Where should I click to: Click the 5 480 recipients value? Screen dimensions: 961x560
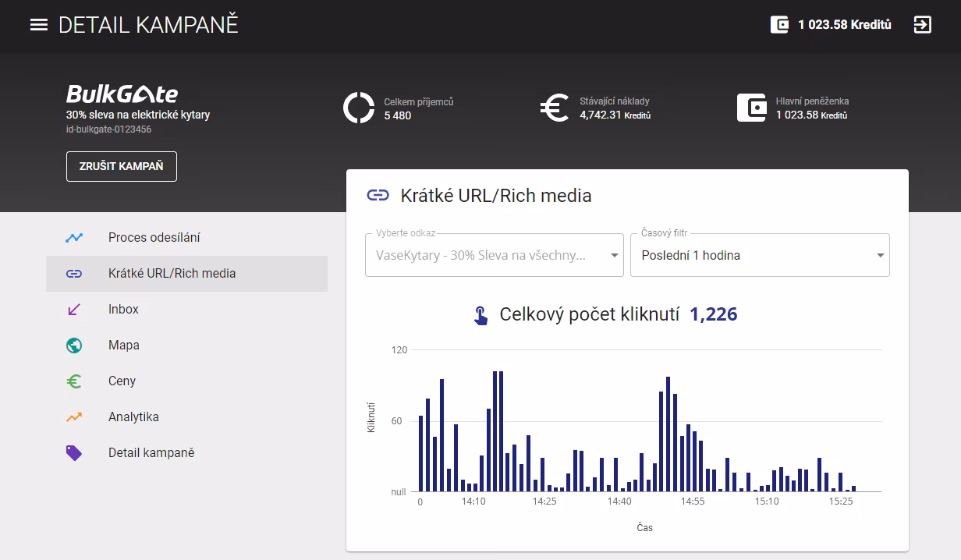(398, 115)
